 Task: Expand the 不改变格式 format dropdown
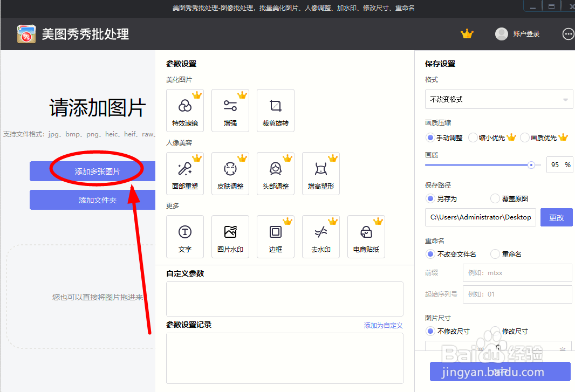point(499,99)
